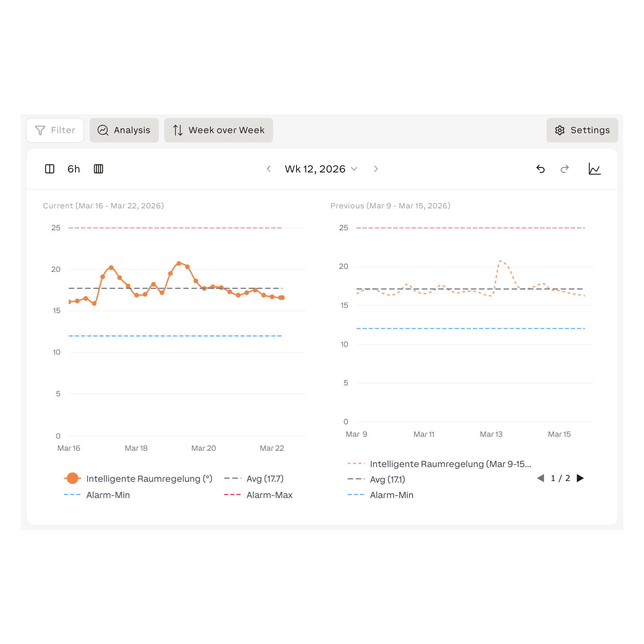Click the peak data point near Mar 19

click(179, 264)
